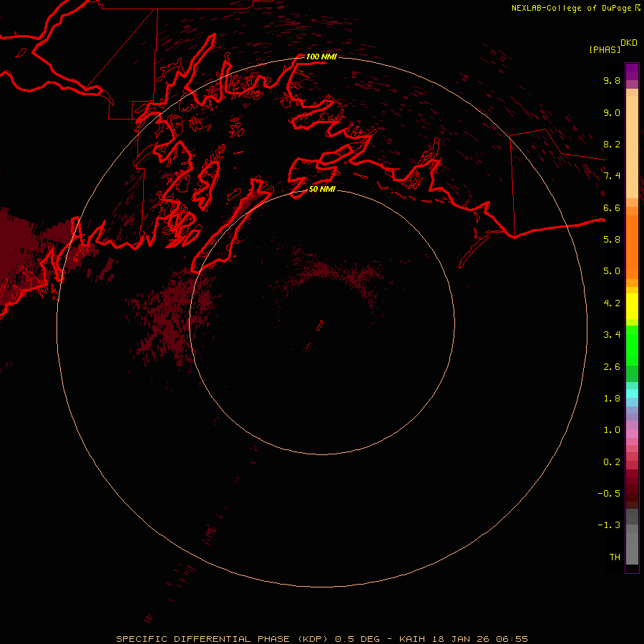Click the 4.2 scale value
Screen dimensions: 644x644
[x=612, y=303]
